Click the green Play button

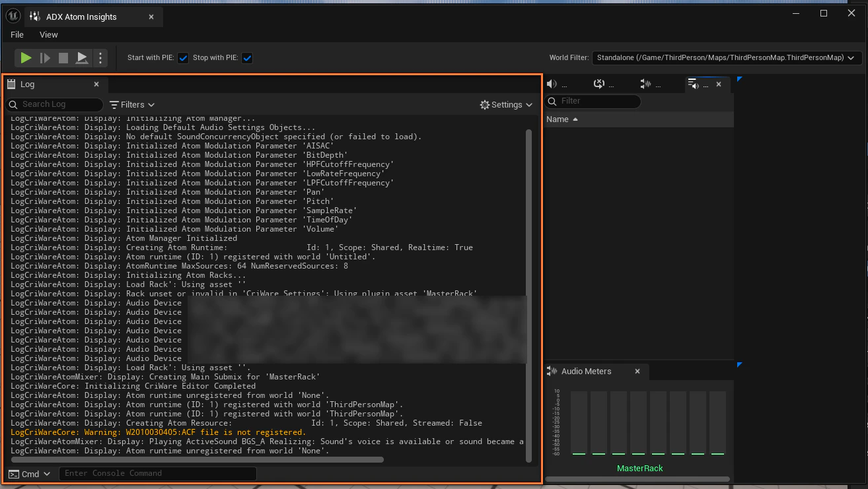tap(26, 58)
